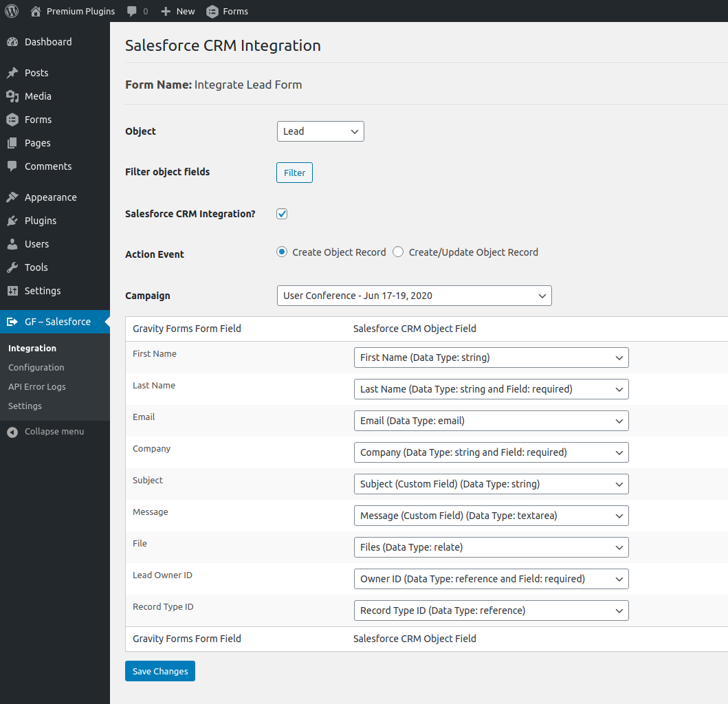Click the Collapse menu label
The height and width of the screenshot is (704, 728).
pyautogui.click(x=54, y=432)
